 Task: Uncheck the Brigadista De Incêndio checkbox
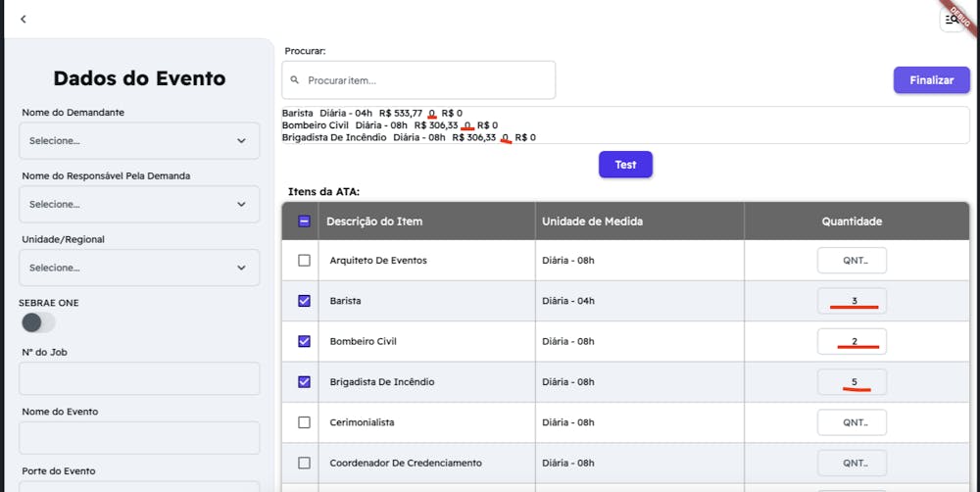(304, 381)
